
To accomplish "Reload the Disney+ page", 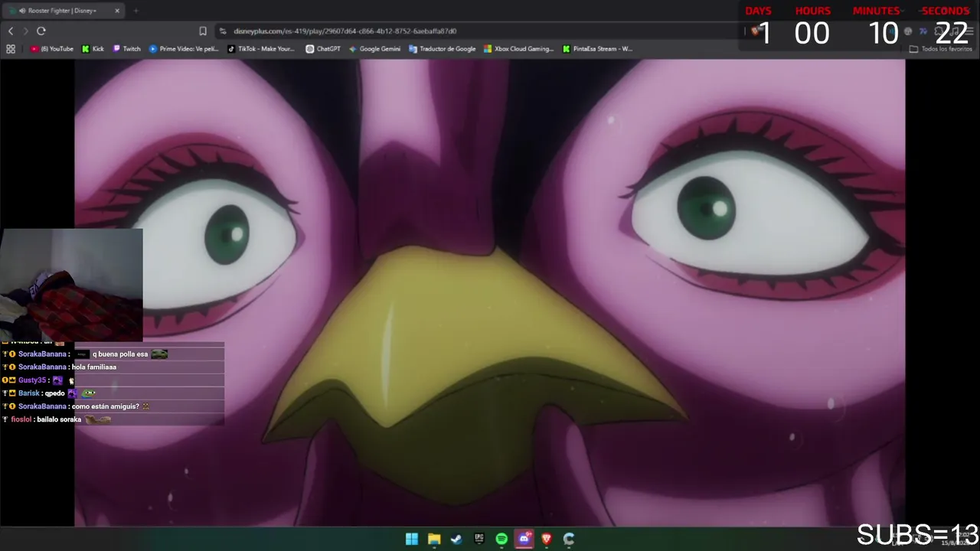I will coord(41,31).
